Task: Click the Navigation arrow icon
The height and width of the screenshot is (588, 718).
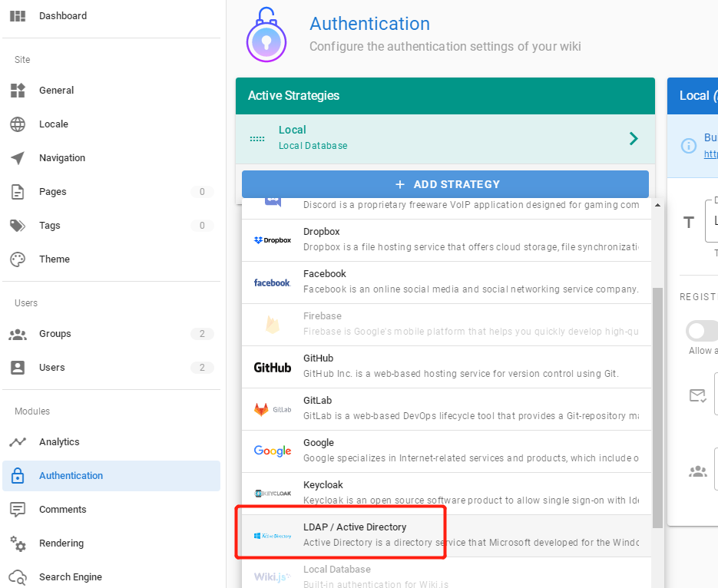Action: pos(18,158)
